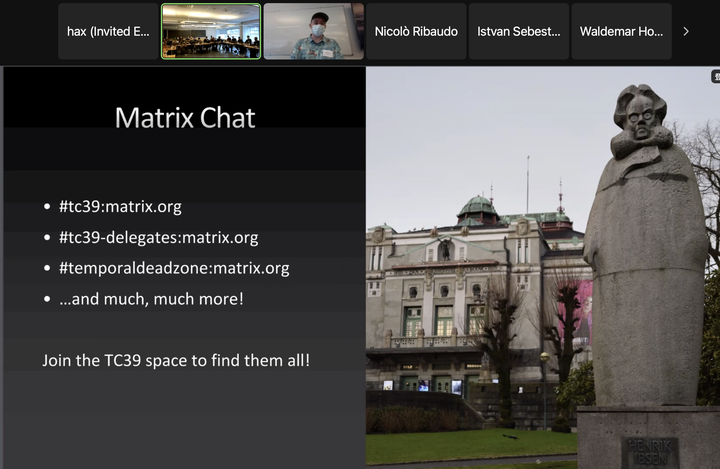Click the green copper dome of the building
This screenshot has width=720, height=469.
pos(478,207)
